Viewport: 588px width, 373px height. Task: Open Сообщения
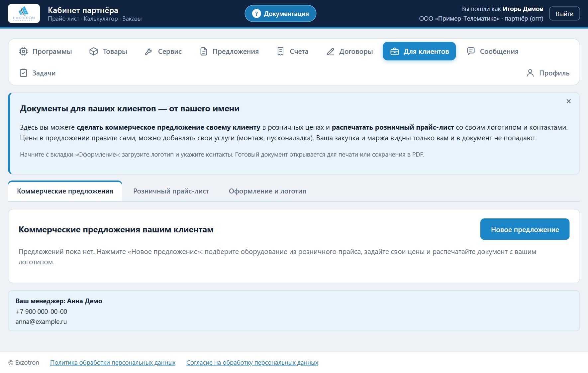(x=493, y=52)
